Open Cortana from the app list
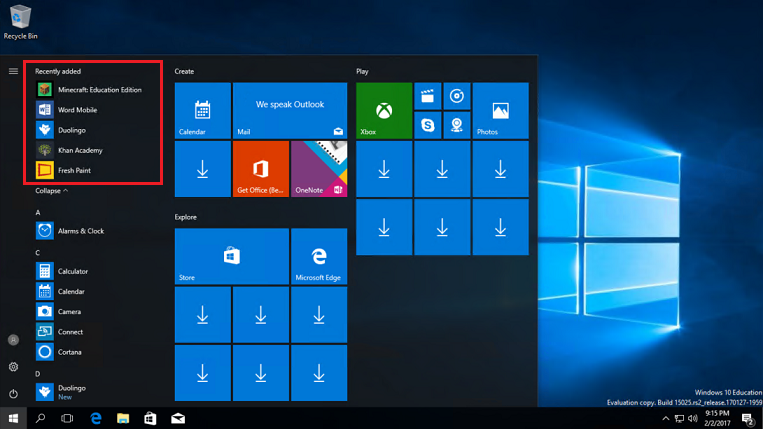Image resolution: width=763 pixels, height=429 pixels. (x=69, y=352)
